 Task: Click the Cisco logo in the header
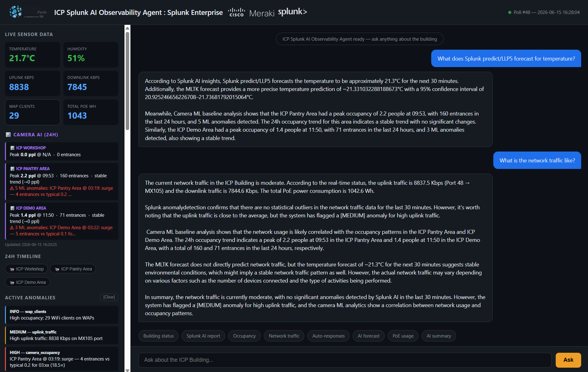pyautogui.click(x=237, y=12)
